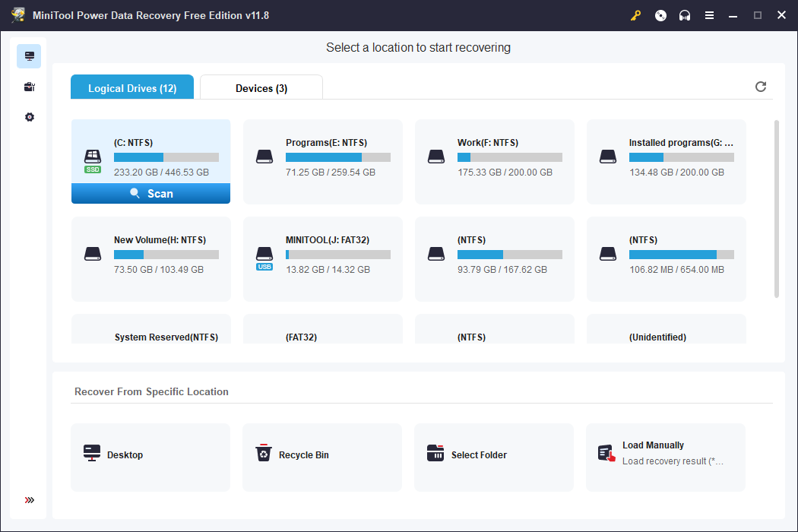
Task: Open Recycle Bin recovery location
Action: click(322, 458)
